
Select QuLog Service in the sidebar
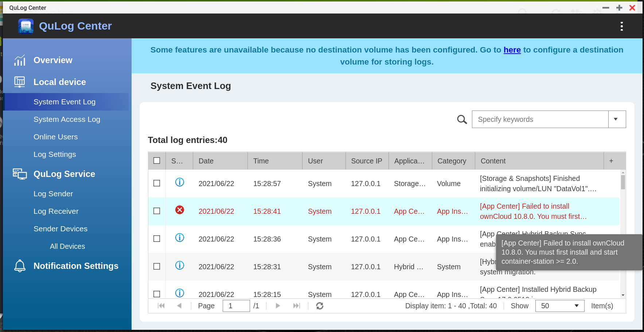click(x=64, y=174)
